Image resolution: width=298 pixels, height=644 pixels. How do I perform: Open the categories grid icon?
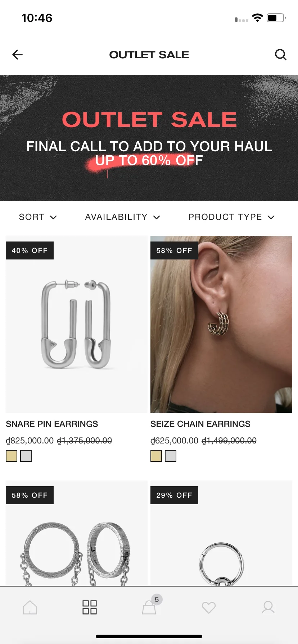click(x=90, y=607)
